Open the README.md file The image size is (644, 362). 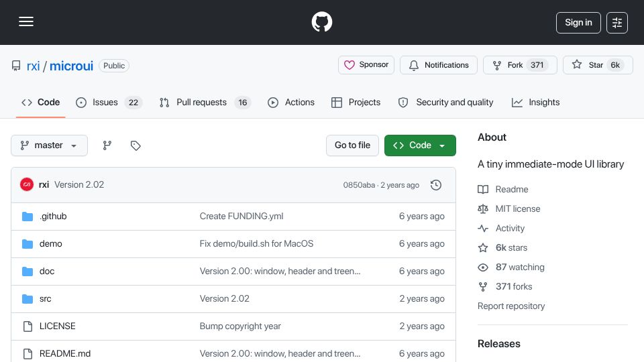tap(65, 353)
